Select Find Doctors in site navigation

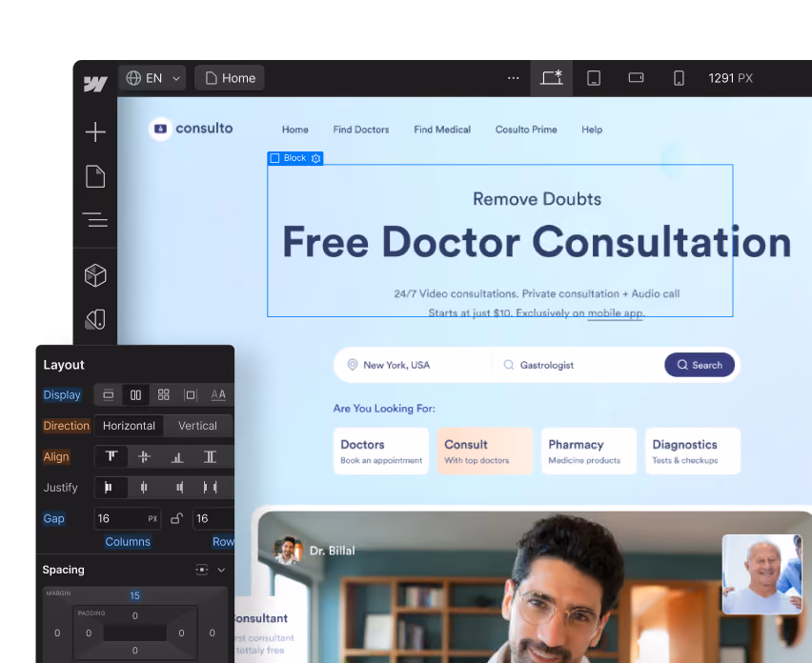pyautogui.click(x=361, y=130)
